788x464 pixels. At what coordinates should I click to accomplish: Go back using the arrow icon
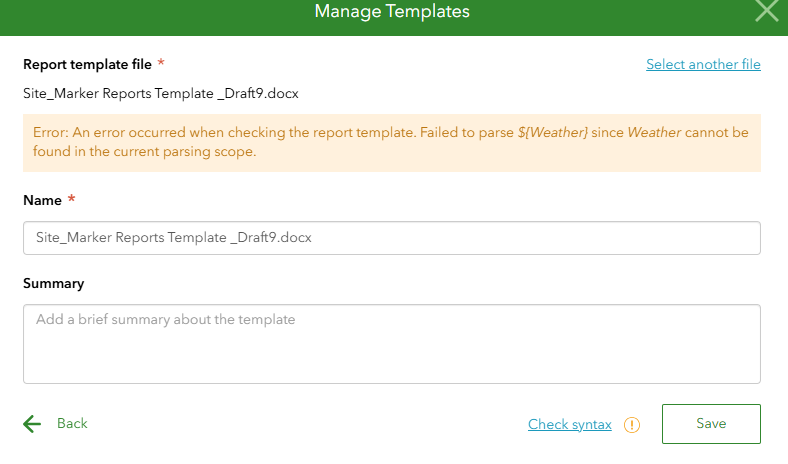tap(32, 424)
